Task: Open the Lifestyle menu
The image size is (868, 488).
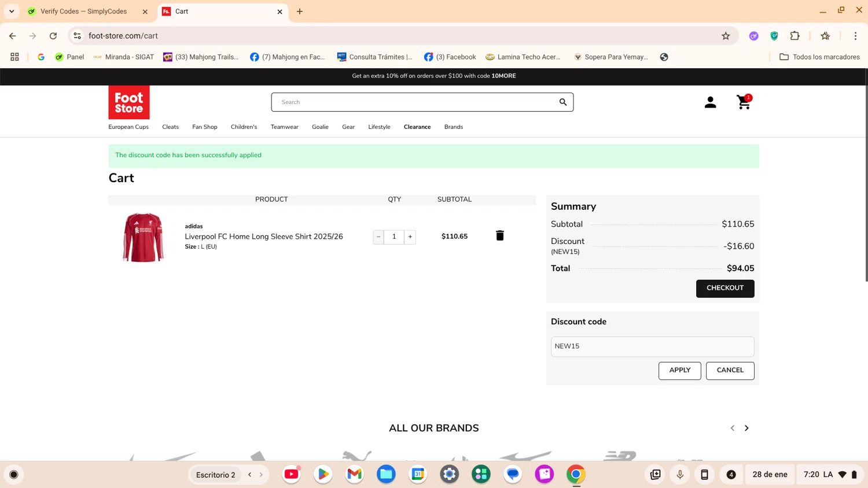Action: point(379,127)
